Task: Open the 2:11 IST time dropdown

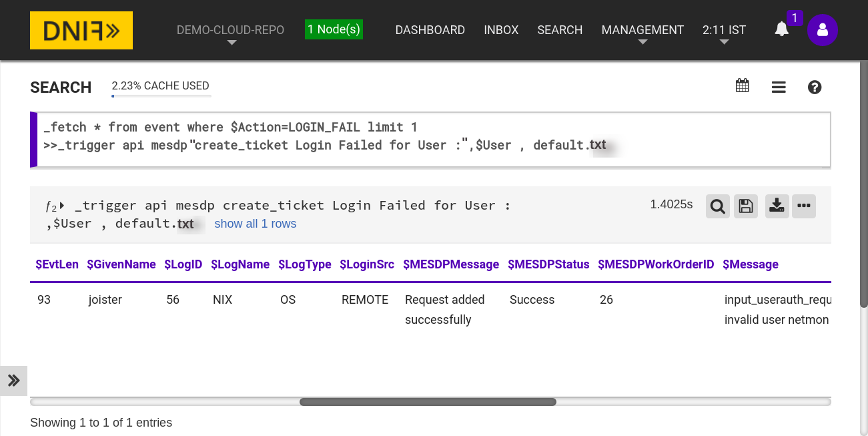Action: point(724,35)
